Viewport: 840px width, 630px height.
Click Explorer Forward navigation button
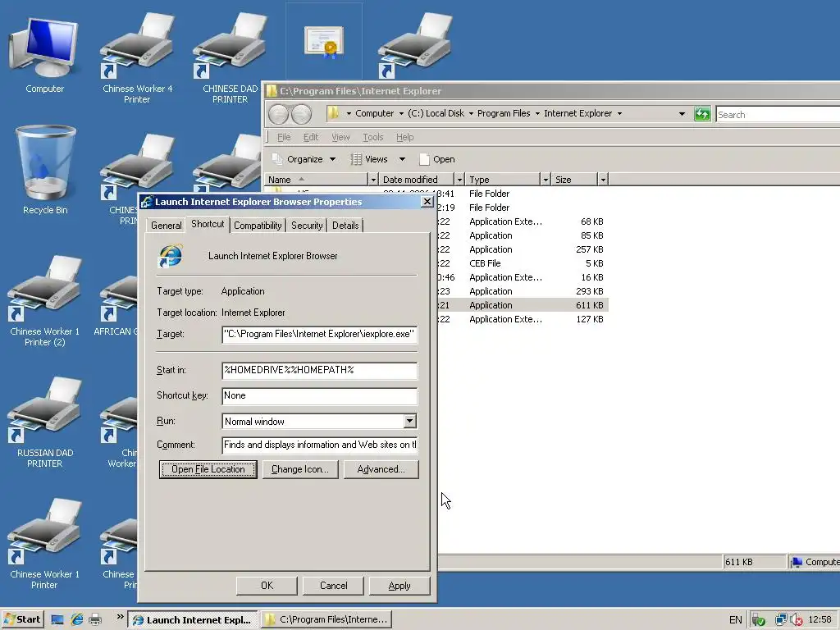point(301,114)
